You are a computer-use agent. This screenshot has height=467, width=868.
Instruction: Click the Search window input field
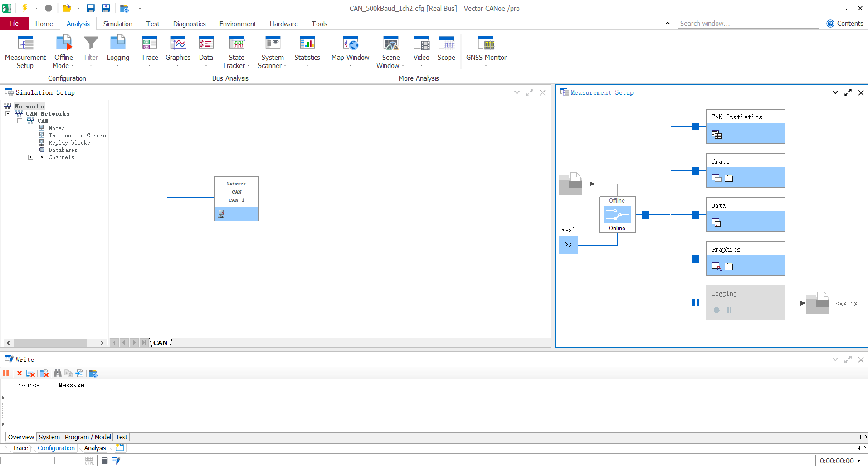pos(748,24)
